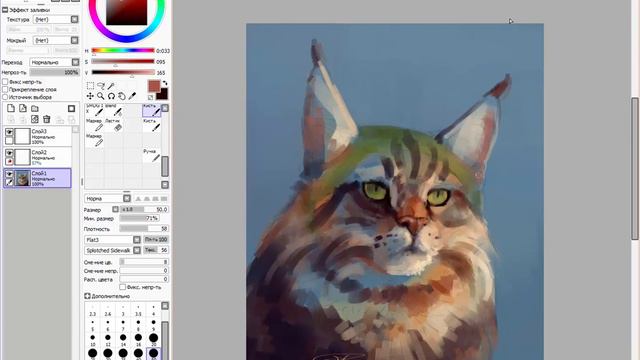The image size is (640, 360).
Task: Open the Текстура dropdown
Action: tap(56, 19)
